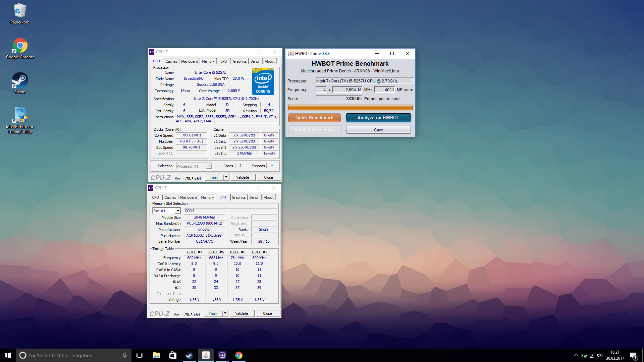Open the Papierkorb desktop icon
644x362 pixels.
(x=20, y=14)
